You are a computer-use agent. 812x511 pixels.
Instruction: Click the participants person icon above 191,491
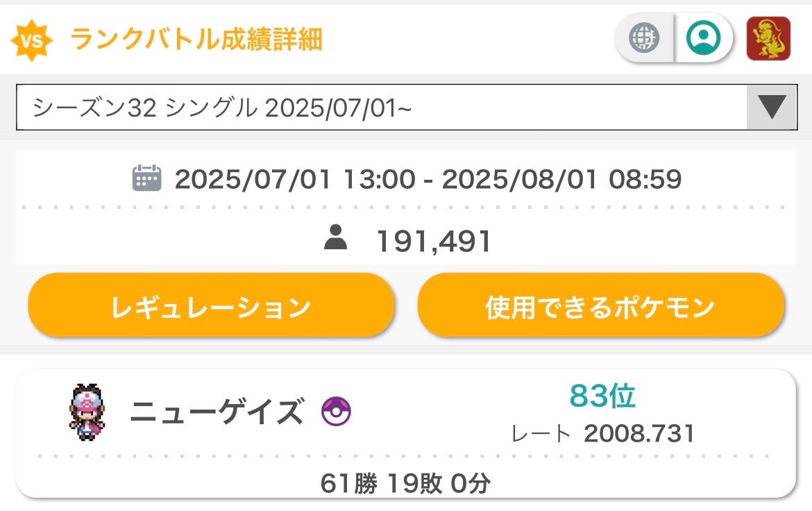click(337, 240)
